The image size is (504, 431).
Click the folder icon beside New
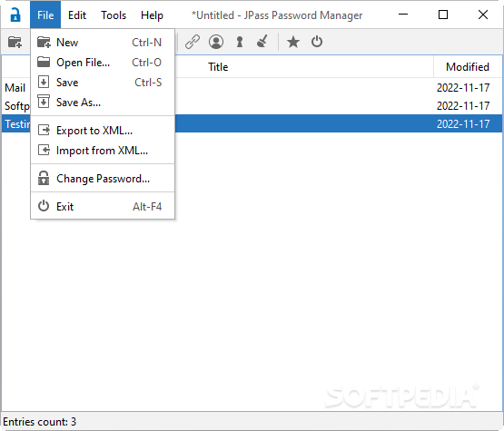coord(44,43)
